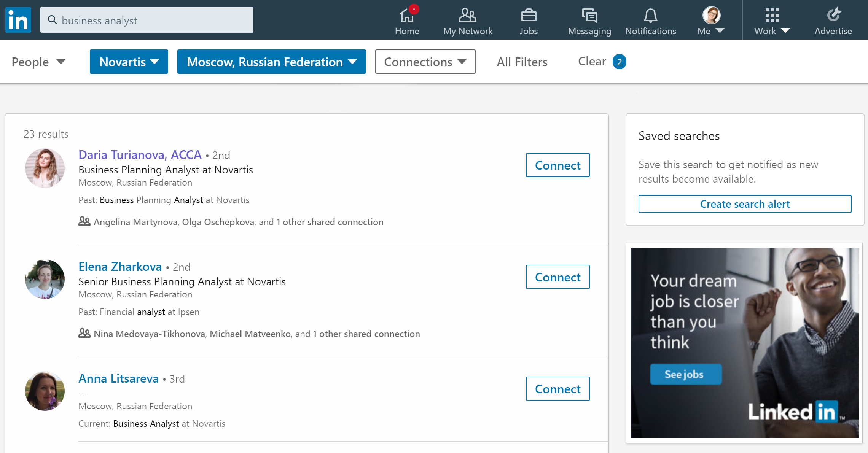Viewport: 868px width, 453px height.
Task: Click the shared connections icon under Daria Turianova
Action: (x=84, y=221)
